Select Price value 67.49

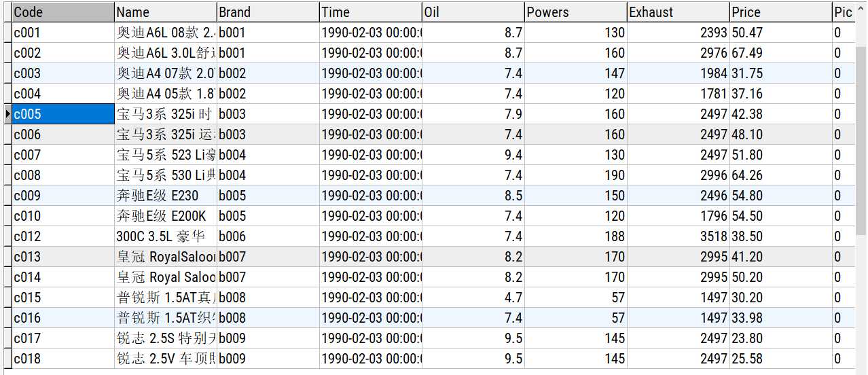pos(781,53)
